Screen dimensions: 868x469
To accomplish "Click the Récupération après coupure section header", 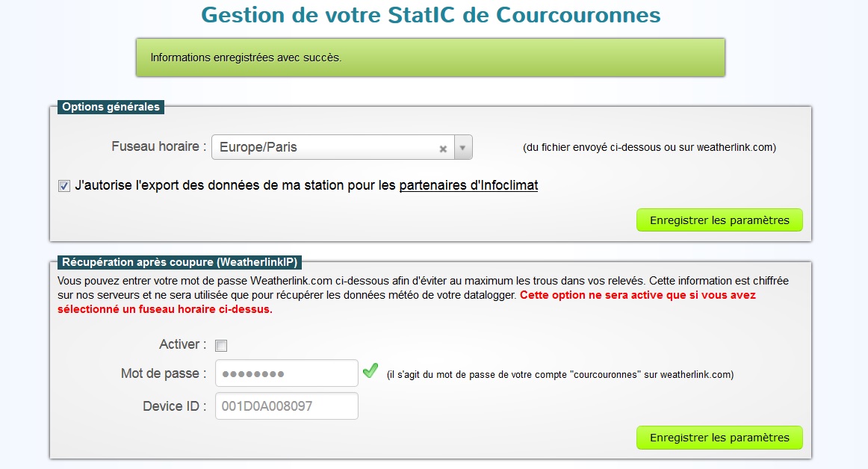I will tap(179, 262).
